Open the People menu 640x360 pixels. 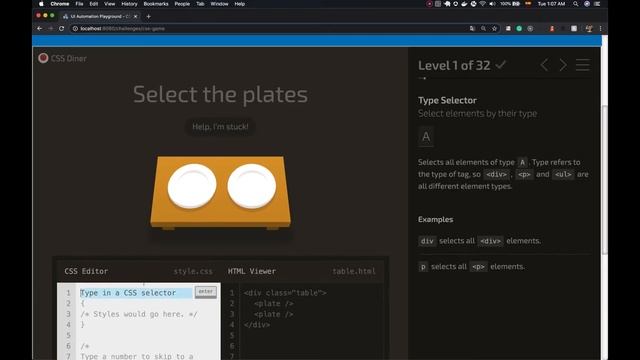pyautogui.click(x=182, y=4)
